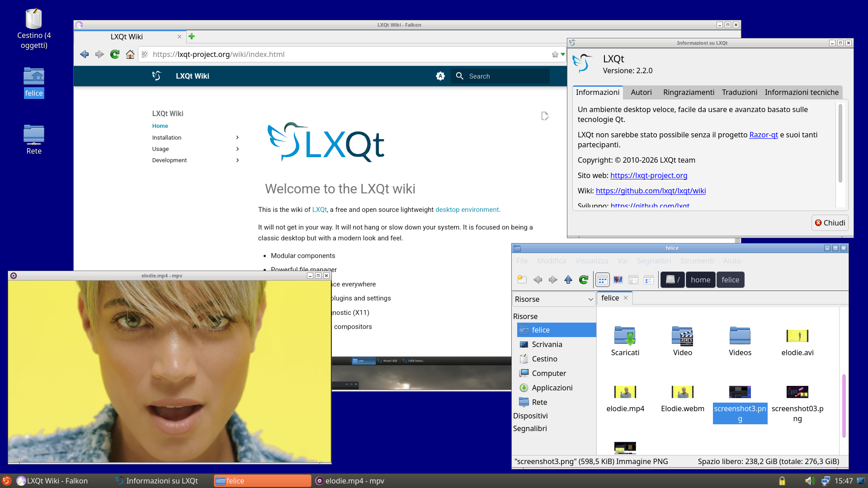Select Scrivania in the side pane
This screenshot has width=868, height=488.
coord(556,344)
